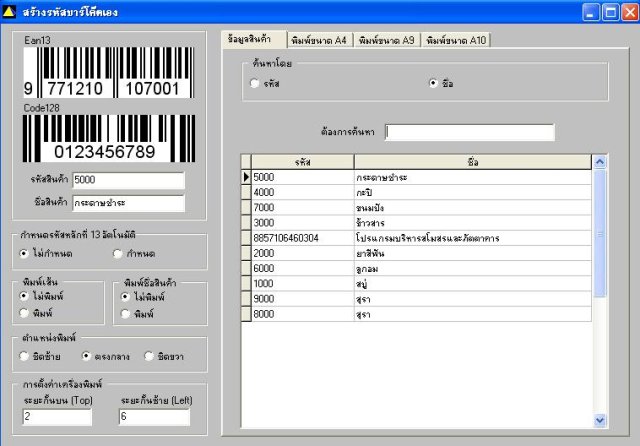The image size is (640, 446).
Task: Select ชิดขวา print position option
Action: click(x=149, y=356)
